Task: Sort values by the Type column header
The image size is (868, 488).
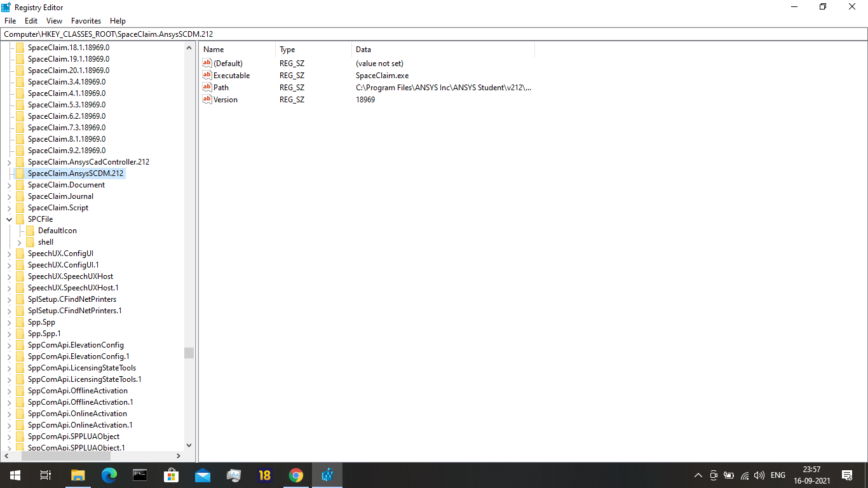Action: (x=314, y=49)
